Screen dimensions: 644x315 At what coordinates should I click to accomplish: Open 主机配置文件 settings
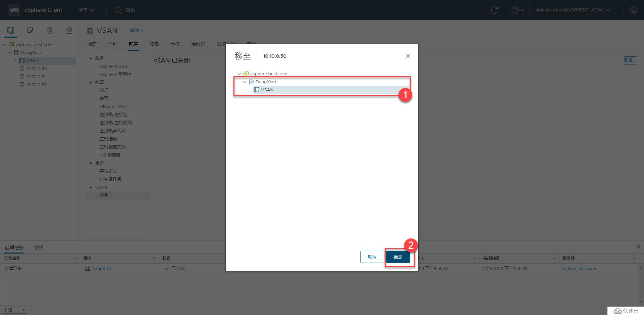[x=113, y=147]
